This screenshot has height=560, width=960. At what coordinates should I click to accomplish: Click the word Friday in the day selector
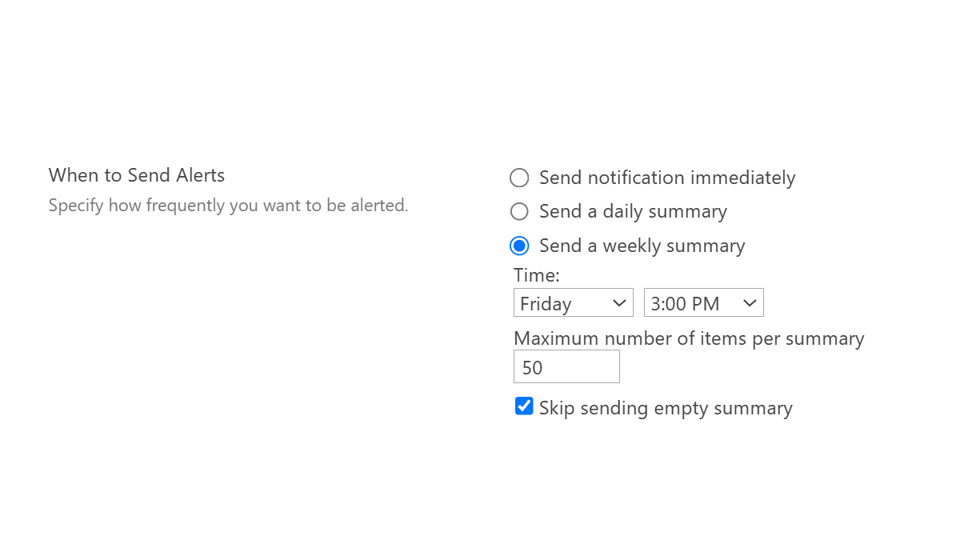546,304
